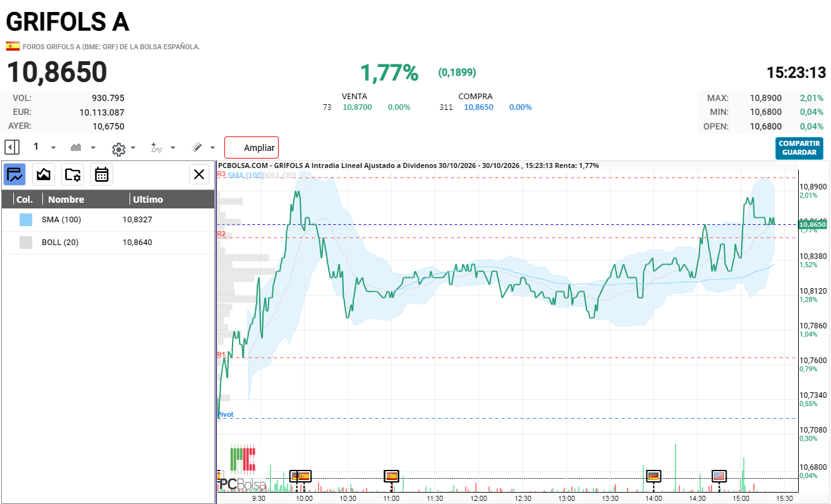Click the Ultimo column header
831x504 pixels.
click(x=148, y=200)
